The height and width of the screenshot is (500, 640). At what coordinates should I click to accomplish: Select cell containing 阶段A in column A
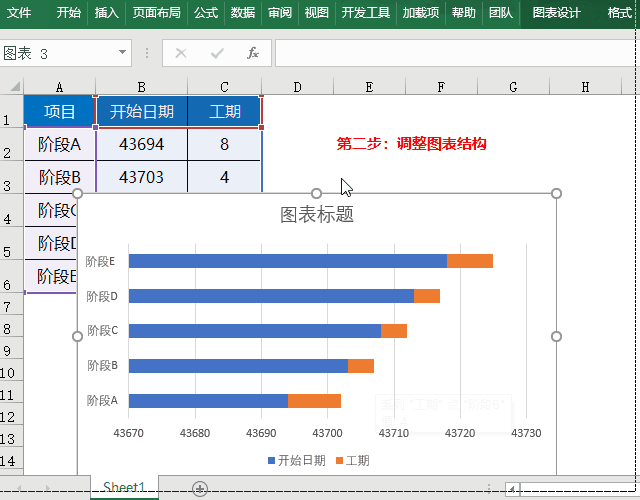point(60,144)
